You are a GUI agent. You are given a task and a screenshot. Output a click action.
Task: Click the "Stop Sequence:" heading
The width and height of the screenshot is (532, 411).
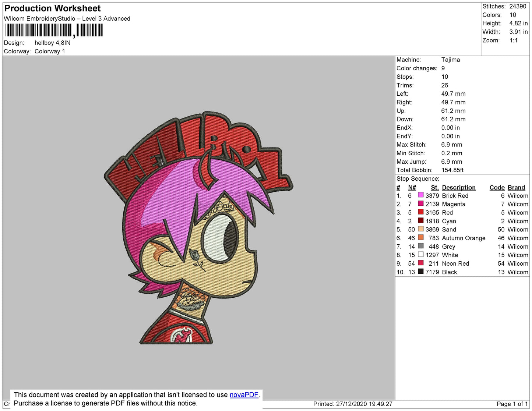click(x=418, y=178)
